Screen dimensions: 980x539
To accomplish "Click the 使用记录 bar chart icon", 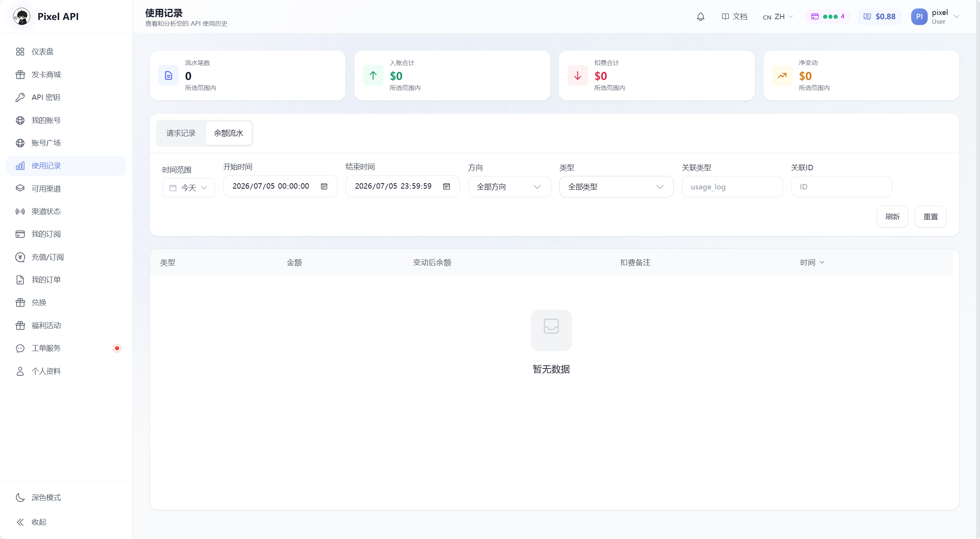I will coord(20,166).
